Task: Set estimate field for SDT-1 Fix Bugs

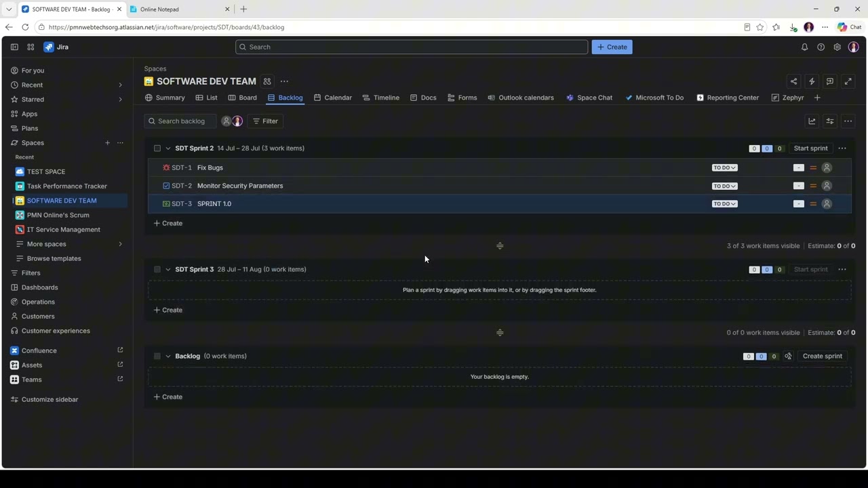Action: [x=799, y=167]
